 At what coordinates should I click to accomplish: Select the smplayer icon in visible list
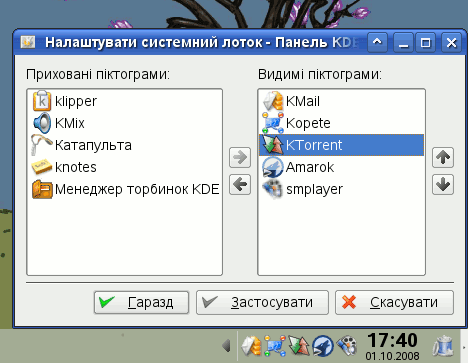coord(273,189)
